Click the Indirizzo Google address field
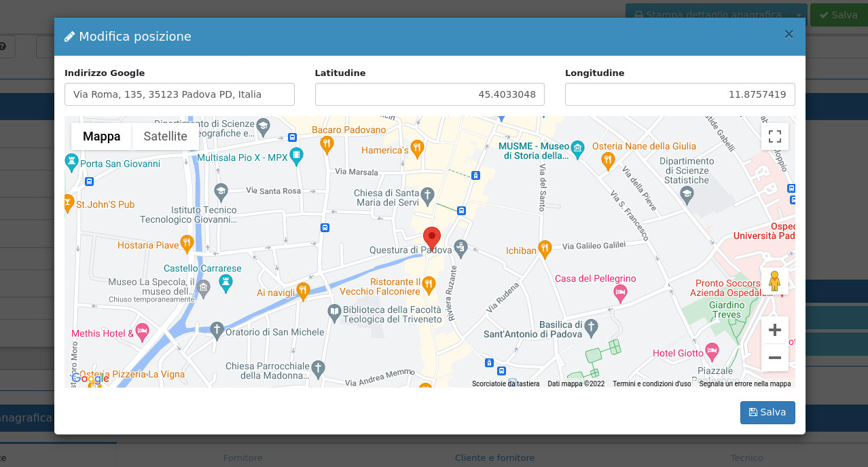The height and width of the screenshot is (467, 868). click(179, 94)
